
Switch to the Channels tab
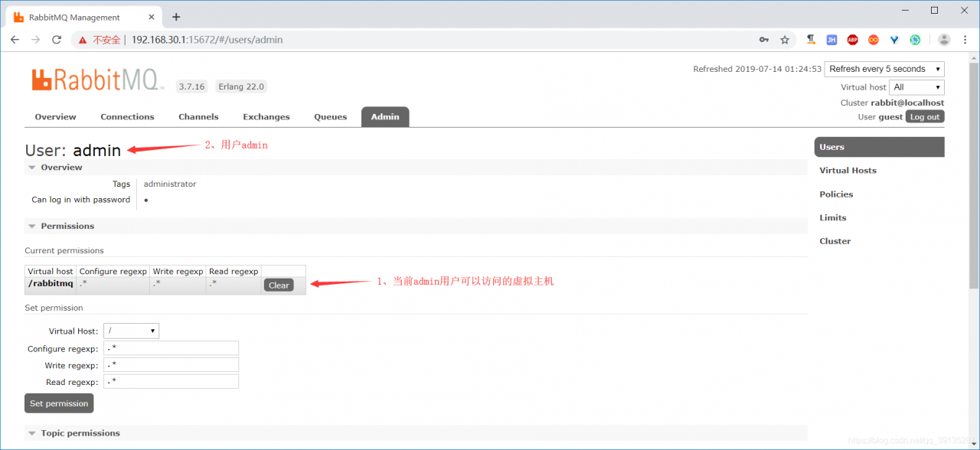click(x=198, y=117)
